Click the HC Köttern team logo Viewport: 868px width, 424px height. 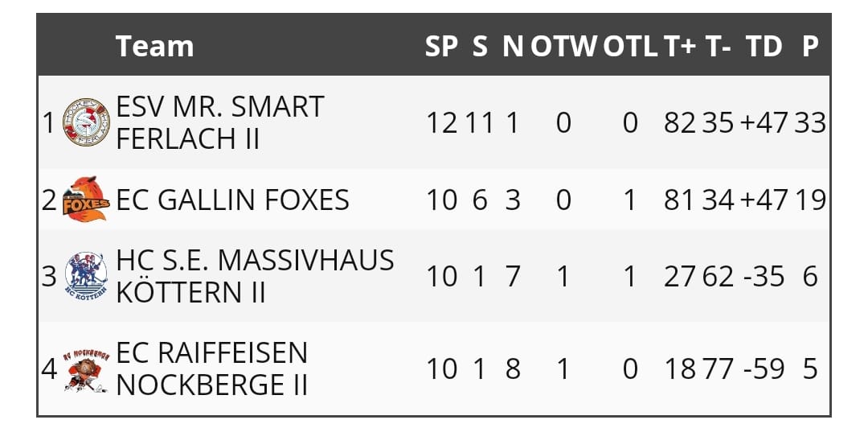click(86, 275)
